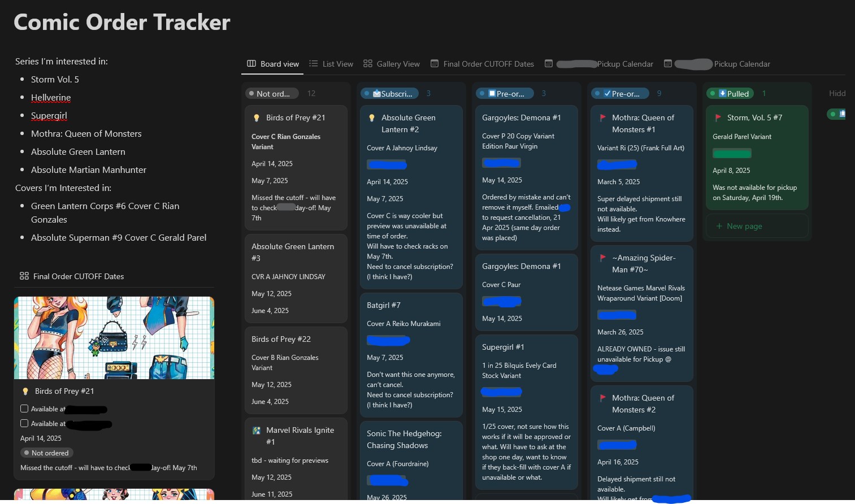The height and width of the screenshot is (504, 855).
Task: Expand the Hidden groups section
Action: [837, 93]
